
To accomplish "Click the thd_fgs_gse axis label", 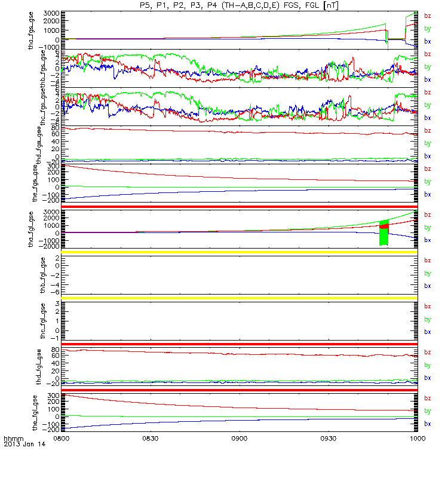I will click(x=39, y=145).
